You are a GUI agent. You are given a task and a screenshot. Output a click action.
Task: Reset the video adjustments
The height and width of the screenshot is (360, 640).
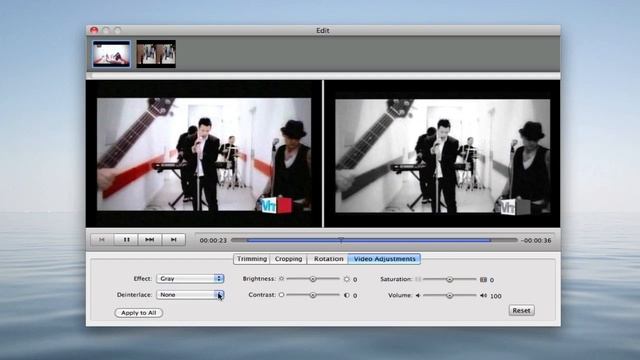(x=522, y=310)
